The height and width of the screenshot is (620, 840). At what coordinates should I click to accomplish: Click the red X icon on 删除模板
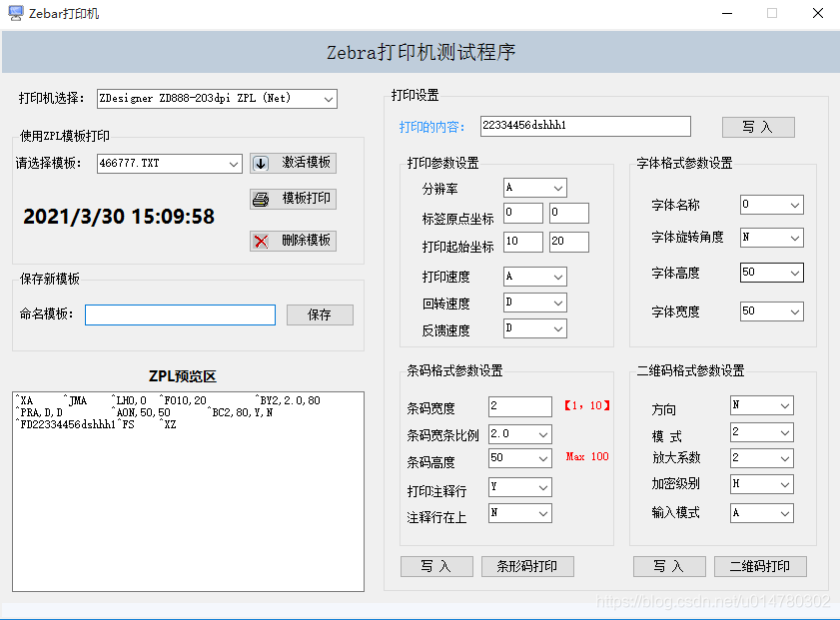coord(261,241)
